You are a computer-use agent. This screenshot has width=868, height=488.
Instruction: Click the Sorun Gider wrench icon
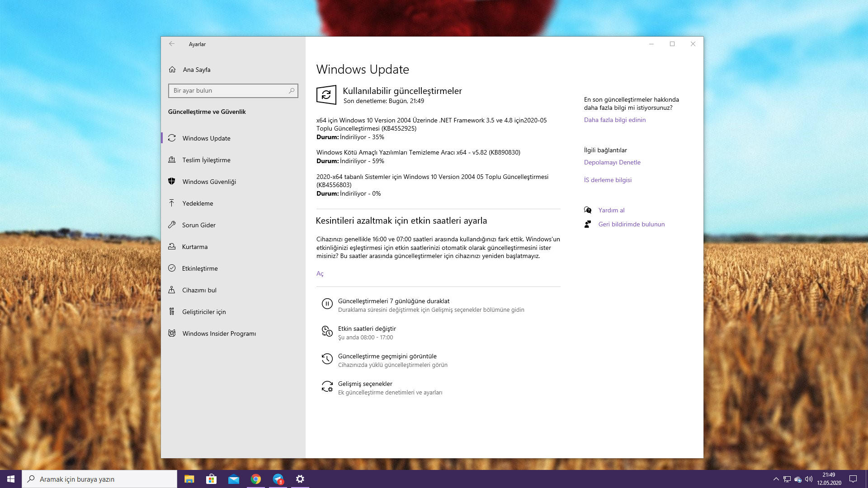tap(172, 225)
